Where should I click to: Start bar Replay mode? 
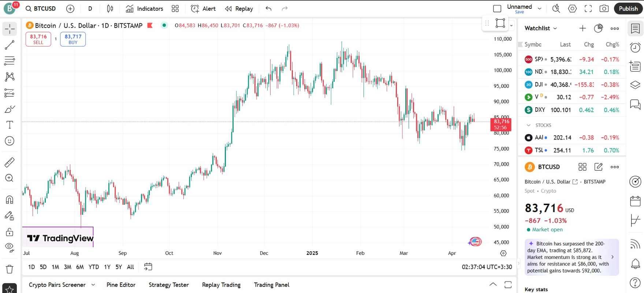point(239,8)
